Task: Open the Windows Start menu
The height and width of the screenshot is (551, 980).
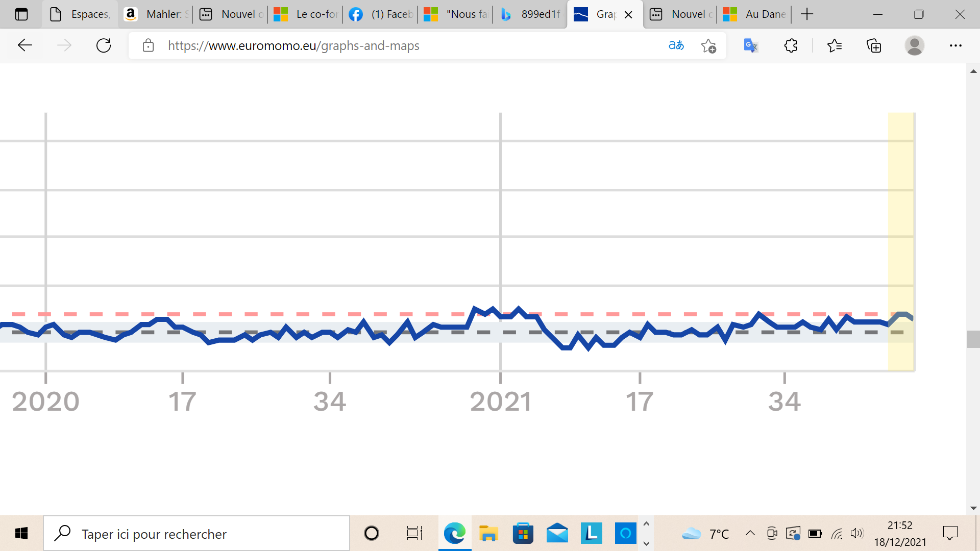Action: pyautogui.click(x=21, y=534)
